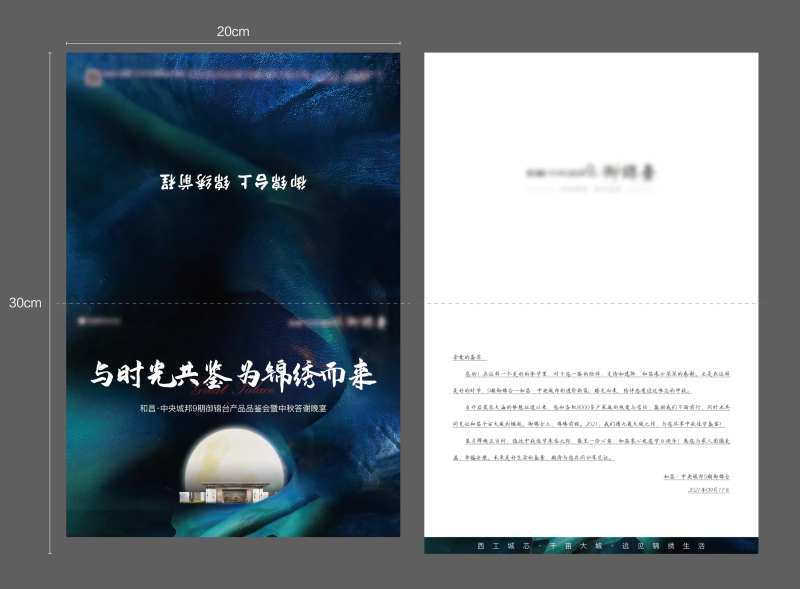Click the last underlined line of the letter body
This screenshot has height=589, width=800.
(x=533, y=458)
